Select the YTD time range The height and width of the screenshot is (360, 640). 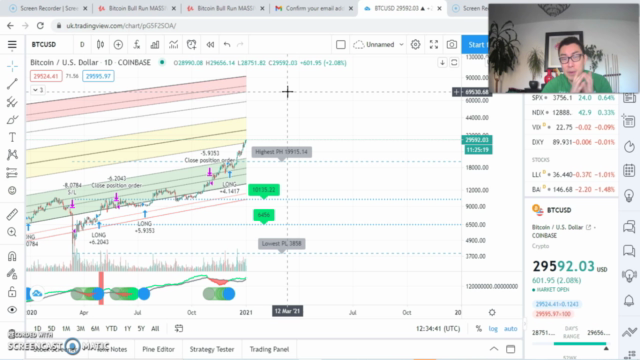(111, 329)
